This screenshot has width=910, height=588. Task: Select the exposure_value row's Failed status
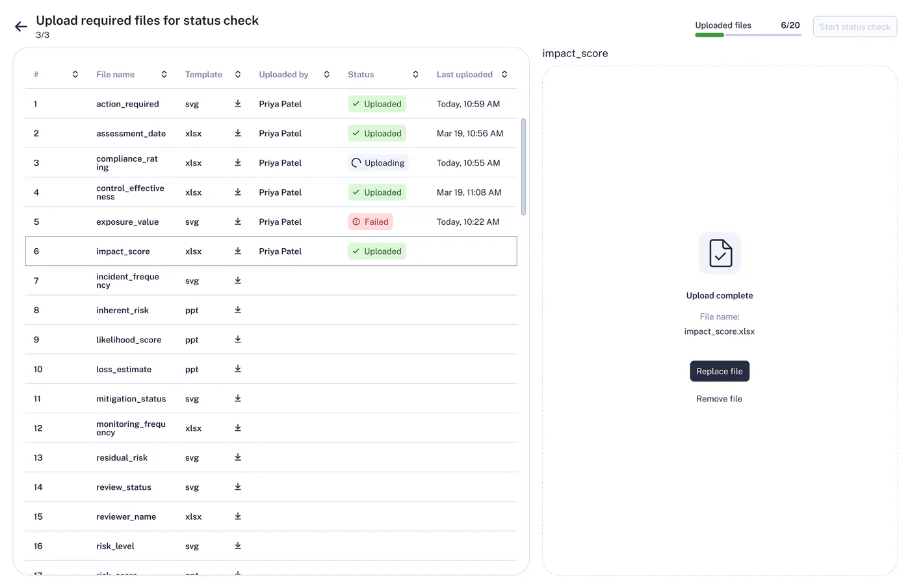(370, 222)
